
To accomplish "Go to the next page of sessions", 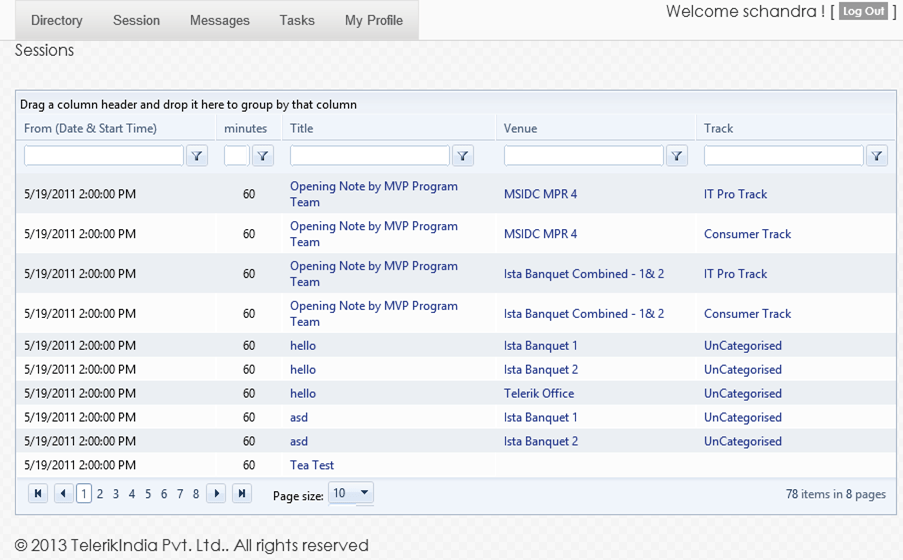I will point(216,493).
